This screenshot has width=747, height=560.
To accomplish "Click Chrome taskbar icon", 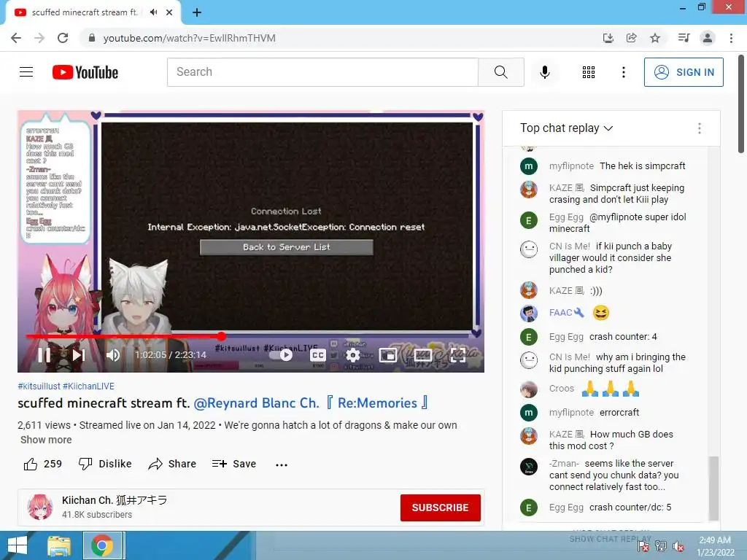I will 102,545.
